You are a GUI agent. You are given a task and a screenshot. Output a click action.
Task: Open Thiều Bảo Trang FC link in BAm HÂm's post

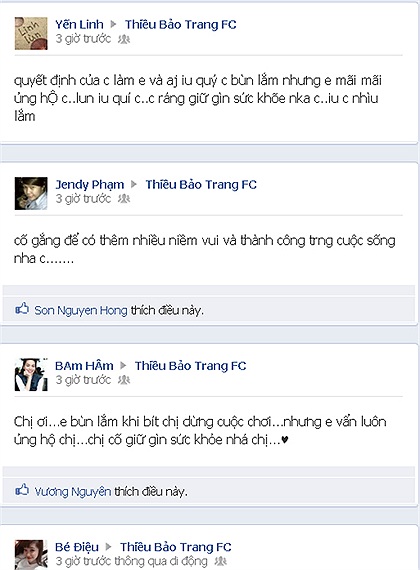coord(191,366)
